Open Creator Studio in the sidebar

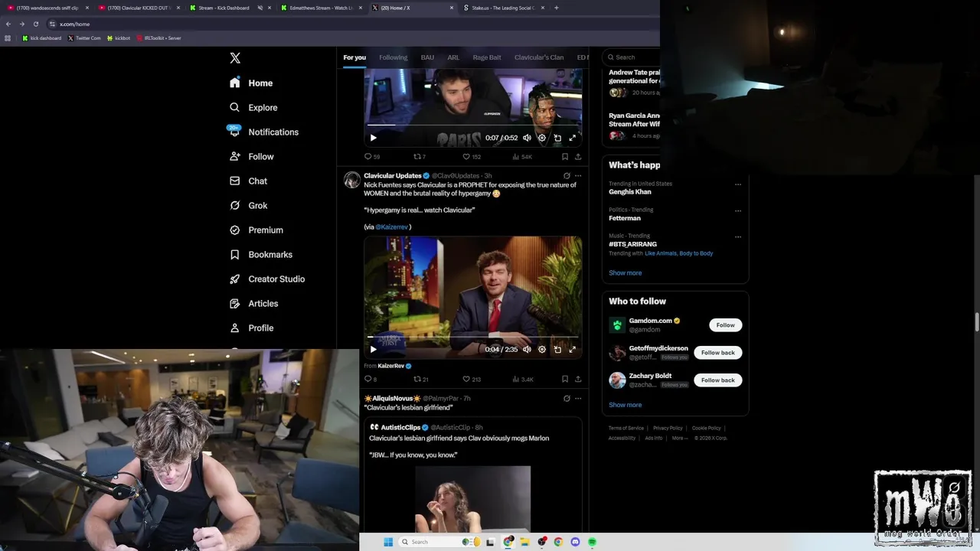267,279
